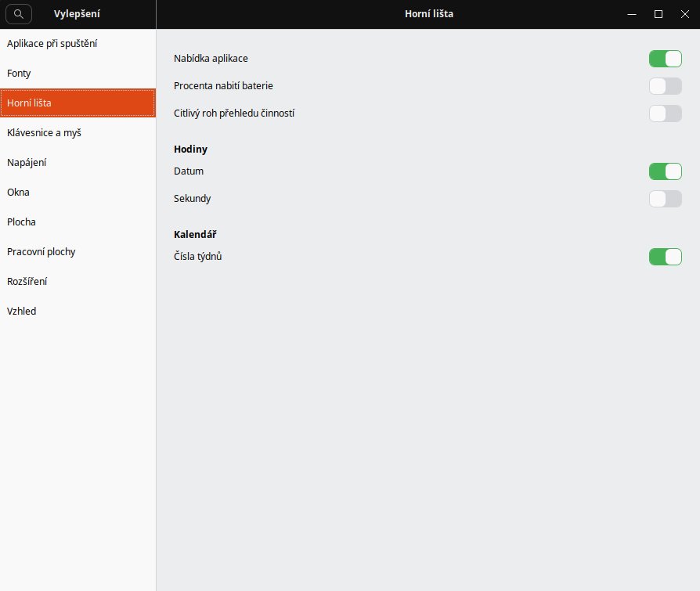Image resolution: width=700 pixels, height=591 pixels.
Task: Click the Kalendář section heading
Action: tap(195, 234)
